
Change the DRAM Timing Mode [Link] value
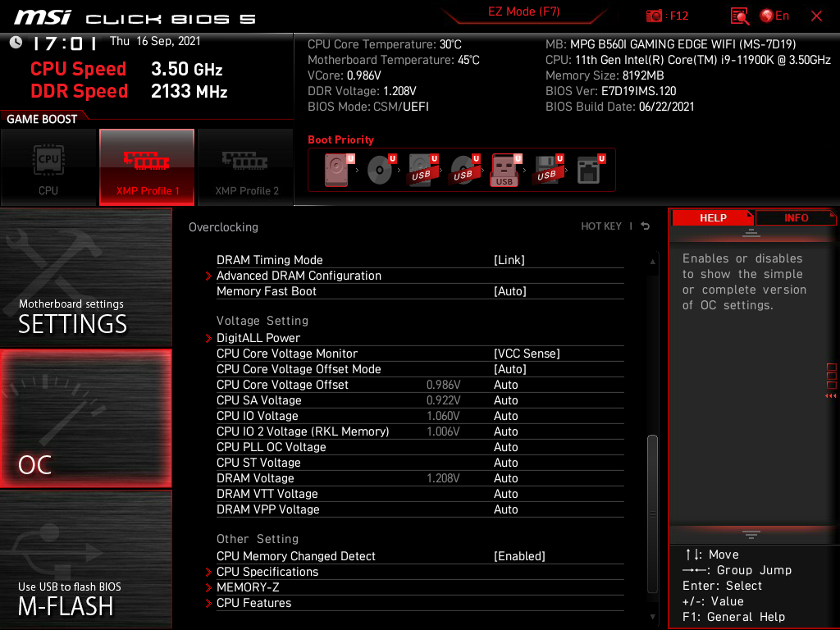click(x=509, y=260)
